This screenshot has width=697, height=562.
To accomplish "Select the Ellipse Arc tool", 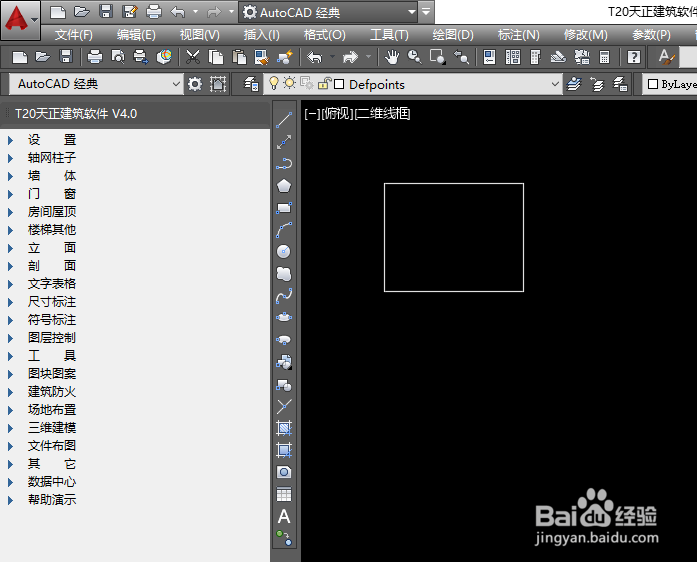I will click(x=284, y=340).
